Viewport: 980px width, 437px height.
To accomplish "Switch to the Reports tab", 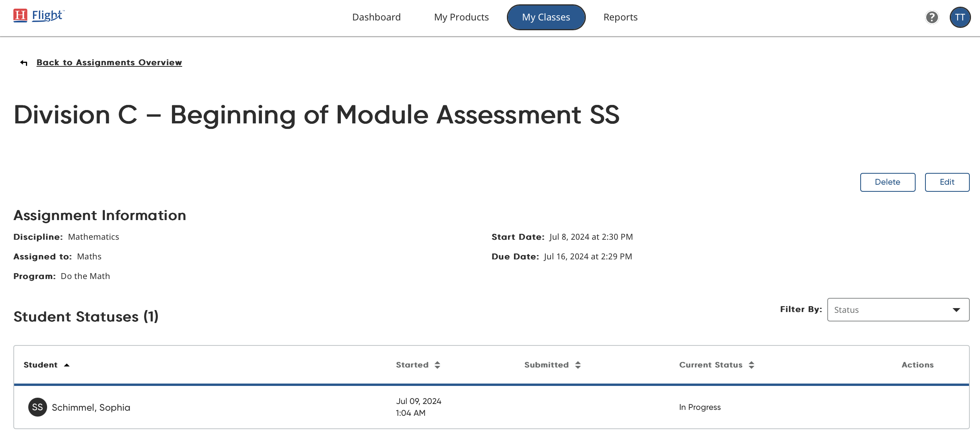I will (x=620, y=17).
